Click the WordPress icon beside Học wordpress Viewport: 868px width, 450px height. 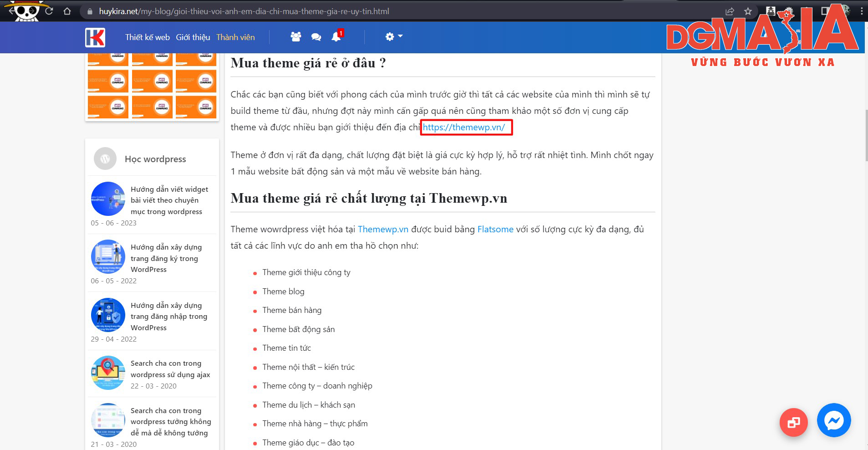105,159
